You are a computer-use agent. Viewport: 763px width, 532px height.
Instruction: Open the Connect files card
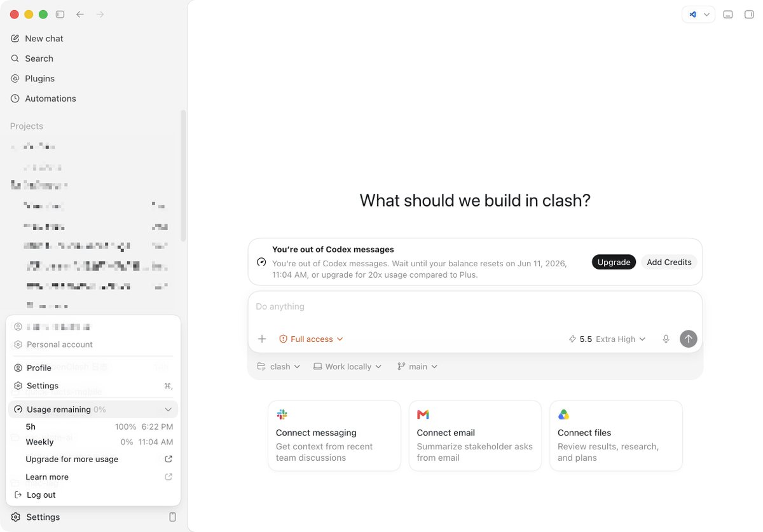tap(616, 435)
